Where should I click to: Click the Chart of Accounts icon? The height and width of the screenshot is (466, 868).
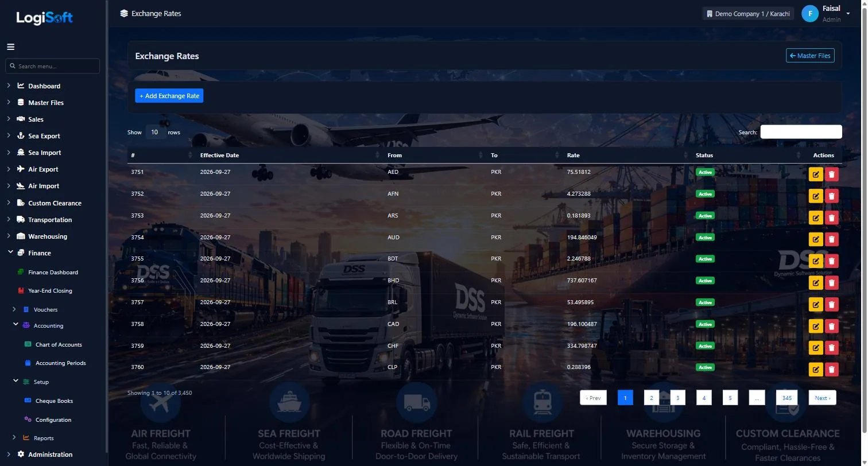[x=28, y=345]
